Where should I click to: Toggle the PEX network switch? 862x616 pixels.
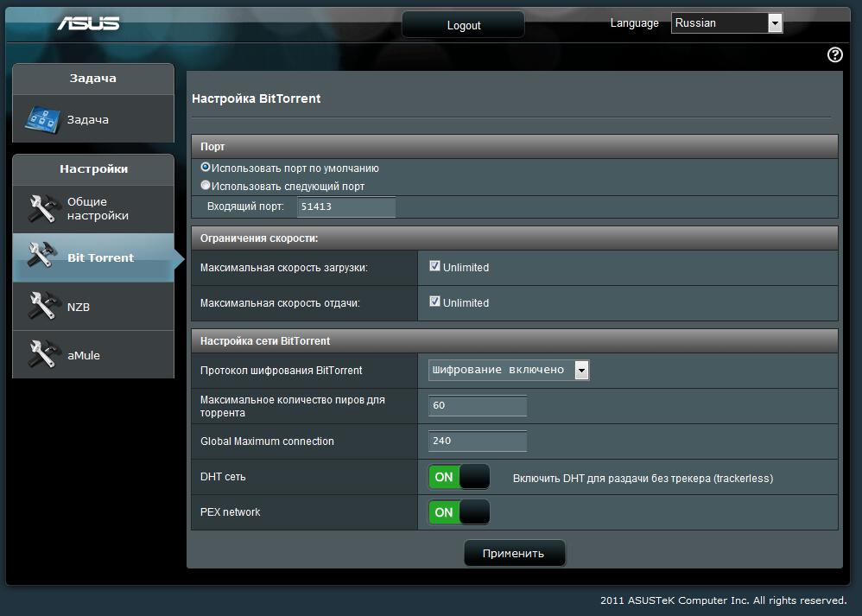point(459,512)
